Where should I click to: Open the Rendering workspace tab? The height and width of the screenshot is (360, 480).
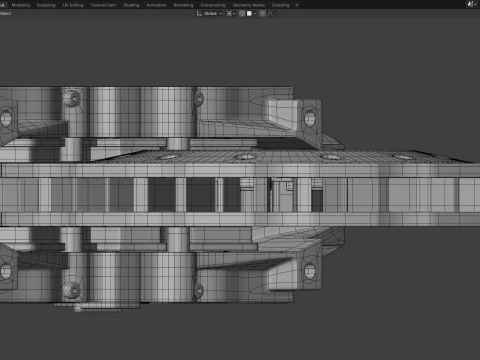pos(183,5)
